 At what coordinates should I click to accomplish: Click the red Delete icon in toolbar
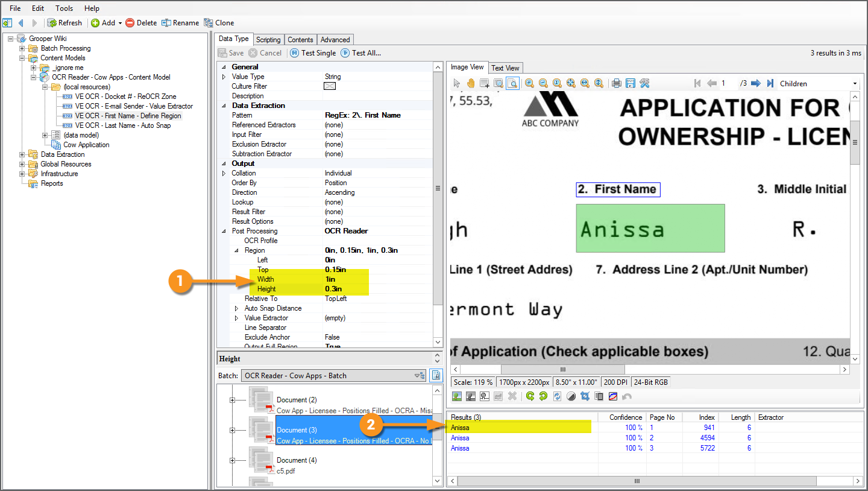(130, 23)
